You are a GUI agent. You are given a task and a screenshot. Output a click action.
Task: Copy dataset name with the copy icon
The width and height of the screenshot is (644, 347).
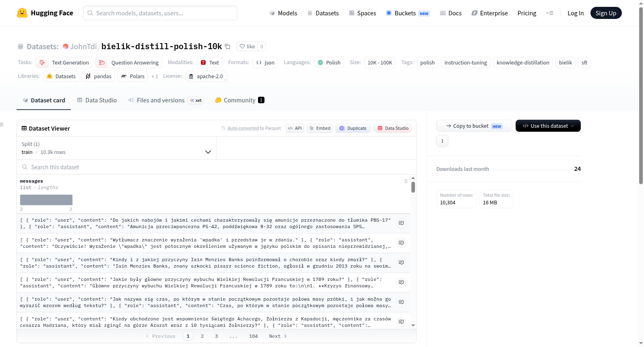[x=227, y=46]
